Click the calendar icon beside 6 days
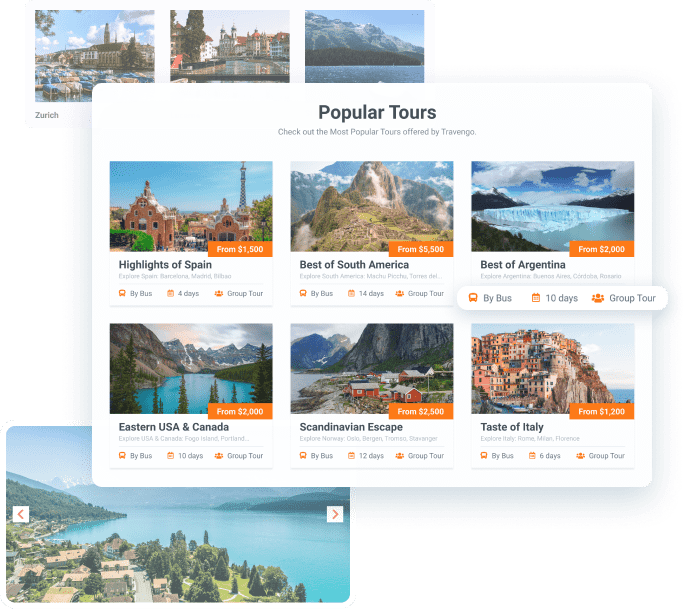 click(x=532, y=455)
